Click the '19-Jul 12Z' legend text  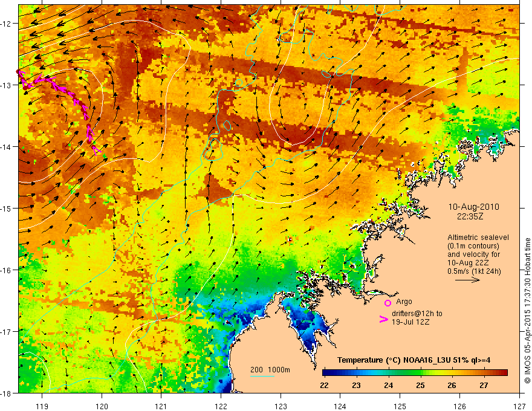point(410,322)
